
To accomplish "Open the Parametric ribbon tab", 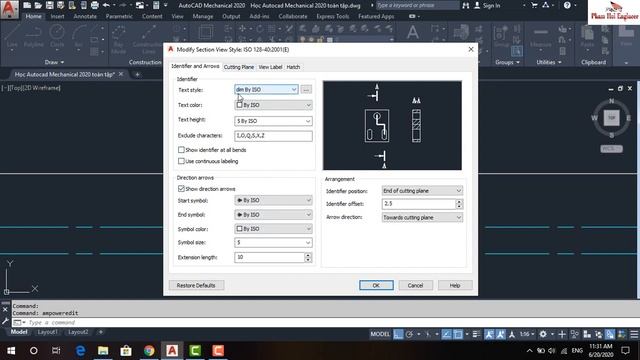I will tap(119, 16).
